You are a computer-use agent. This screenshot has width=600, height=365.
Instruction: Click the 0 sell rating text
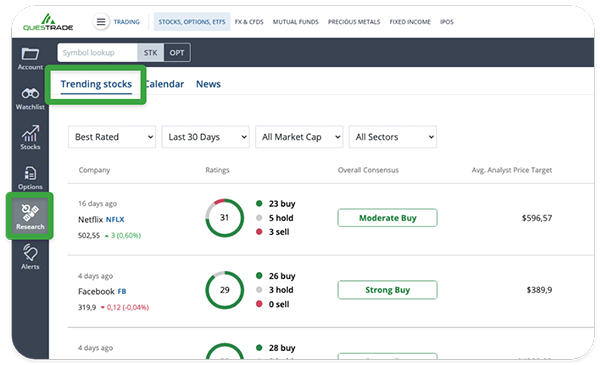tap(279, 305)
